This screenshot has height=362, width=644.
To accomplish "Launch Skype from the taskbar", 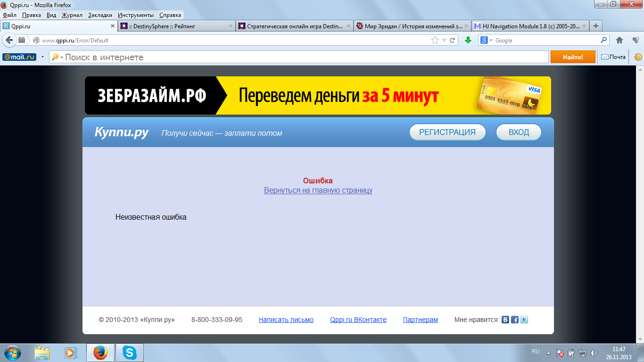I will point(129,352).
